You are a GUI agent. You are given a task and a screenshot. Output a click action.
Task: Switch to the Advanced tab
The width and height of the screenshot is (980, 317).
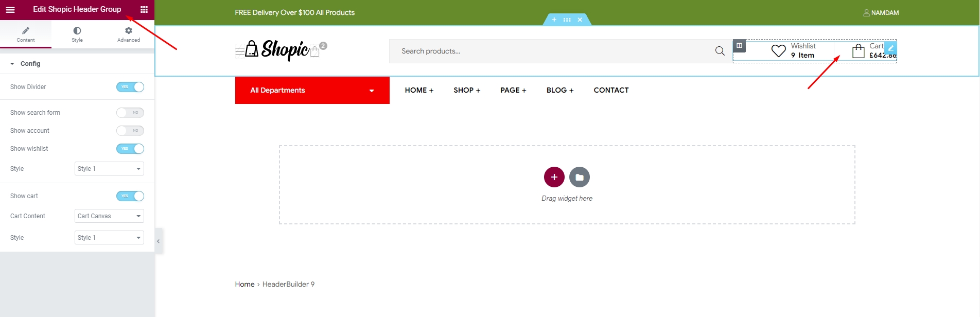(x=129, y=34)
